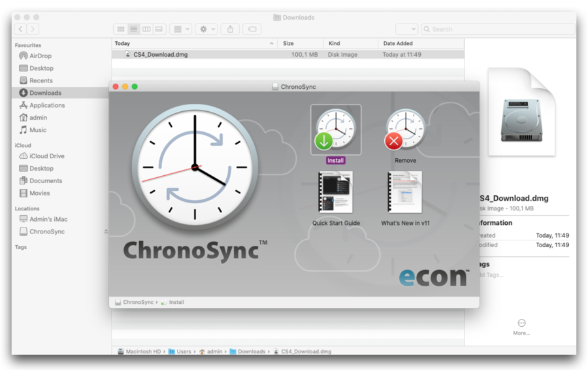Open the admin home folder in sidebar
Image resolution: width=588 pixels, height=370 pixels.
pyautogui.click(x=39, y=118)
